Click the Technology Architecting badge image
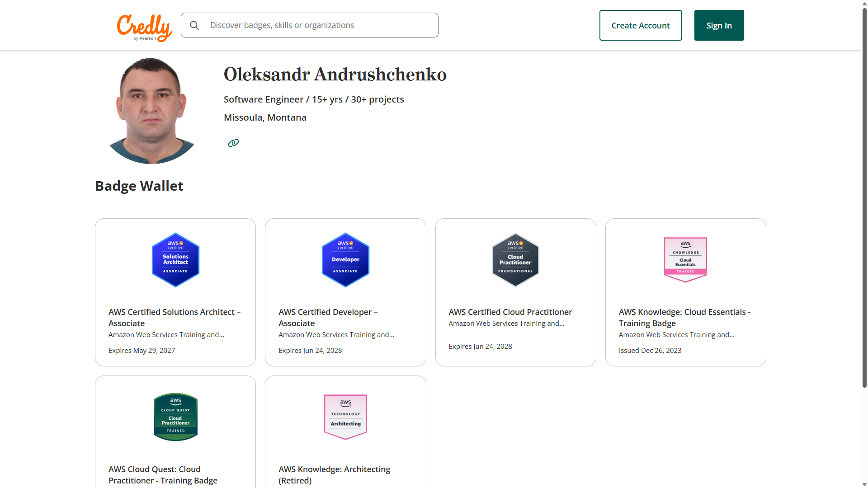Screen dimensions: 868x488 point(345,417)
